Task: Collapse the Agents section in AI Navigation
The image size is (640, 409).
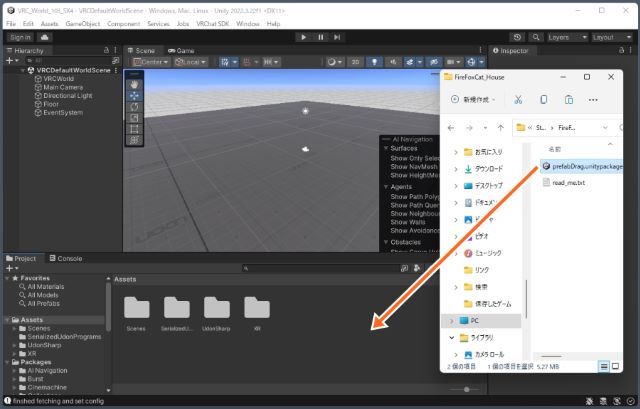Action: click(x=386, y=187)
